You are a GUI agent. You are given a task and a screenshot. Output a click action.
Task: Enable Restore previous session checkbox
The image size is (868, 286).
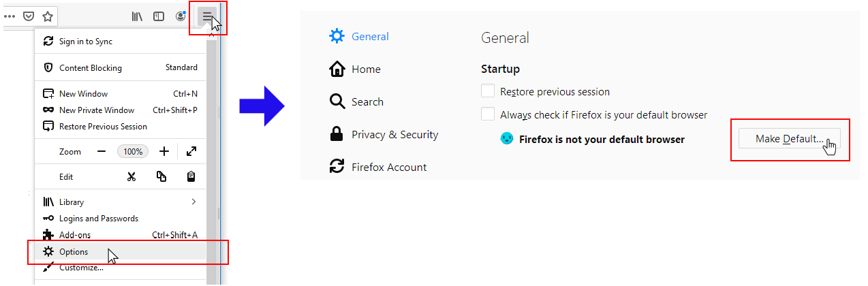[x=488, y=91]
